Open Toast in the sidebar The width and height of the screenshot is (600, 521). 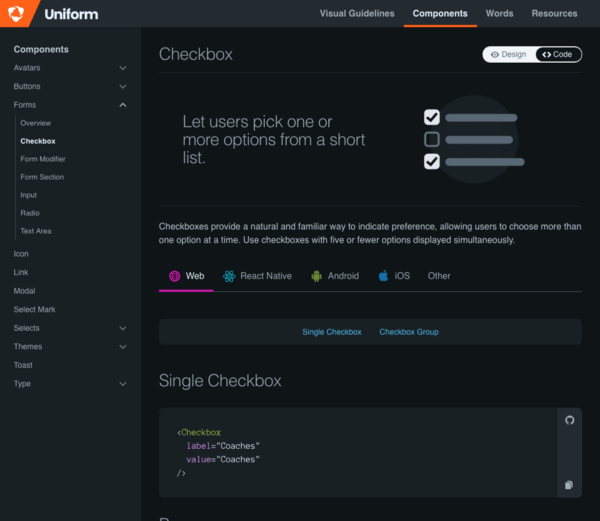[x=23, y=365]
